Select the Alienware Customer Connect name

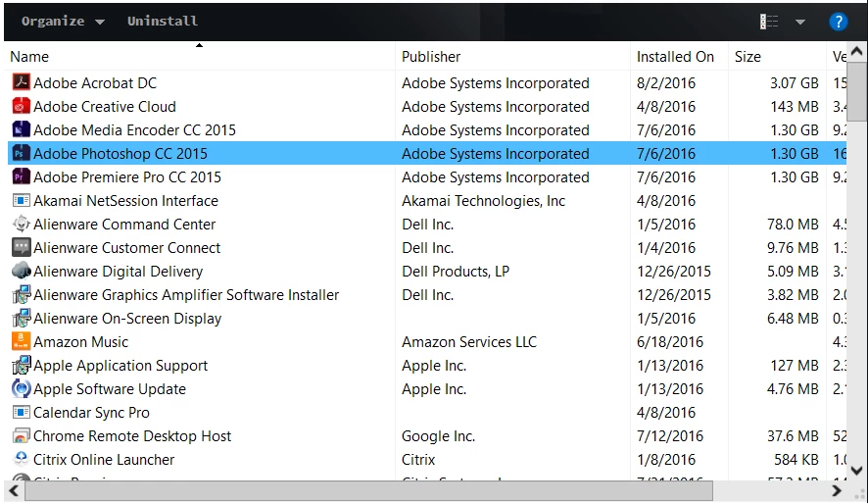(126, 248)
